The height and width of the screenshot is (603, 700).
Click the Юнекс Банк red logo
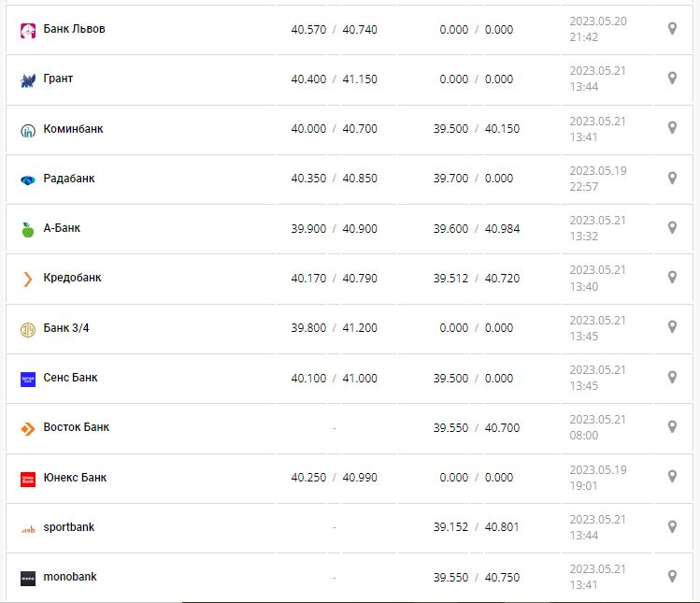27,479
